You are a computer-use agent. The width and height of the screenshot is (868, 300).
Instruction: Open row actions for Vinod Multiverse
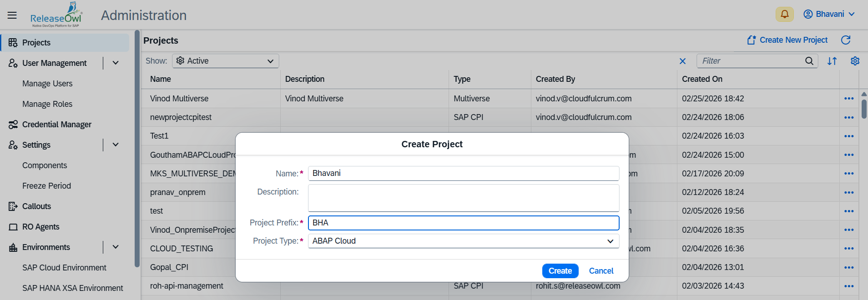tap(848, 99)
